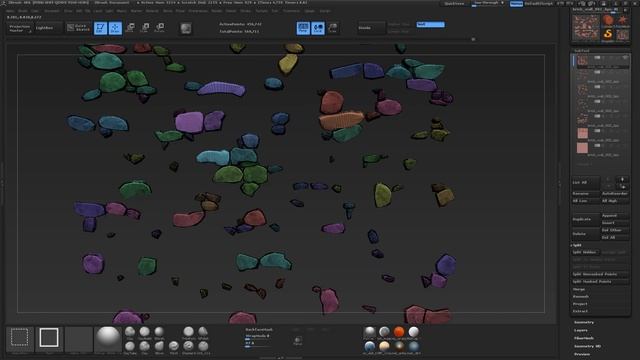Select the sixth subtool pink thumbnail
Viewport: 640px width, 360px height.
tap(582, 133)
